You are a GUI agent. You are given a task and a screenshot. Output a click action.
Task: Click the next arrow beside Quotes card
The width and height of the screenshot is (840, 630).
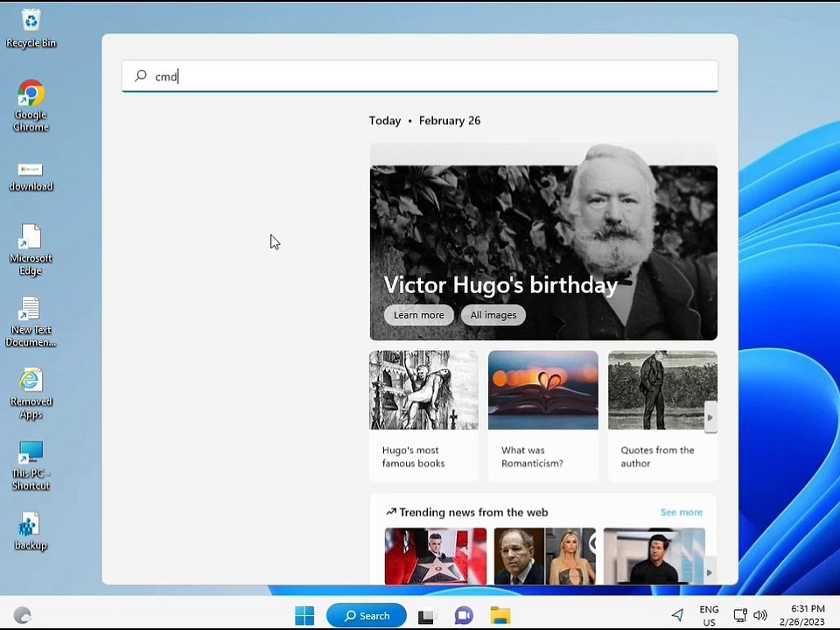pos(710,417)
